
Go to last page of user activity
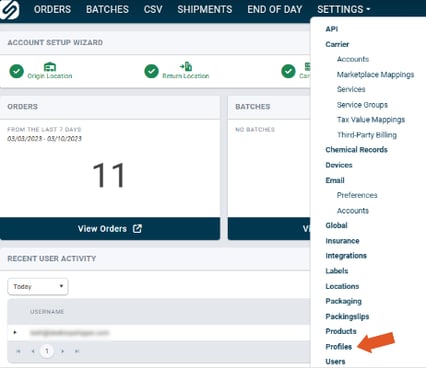[x=77, y=351]
